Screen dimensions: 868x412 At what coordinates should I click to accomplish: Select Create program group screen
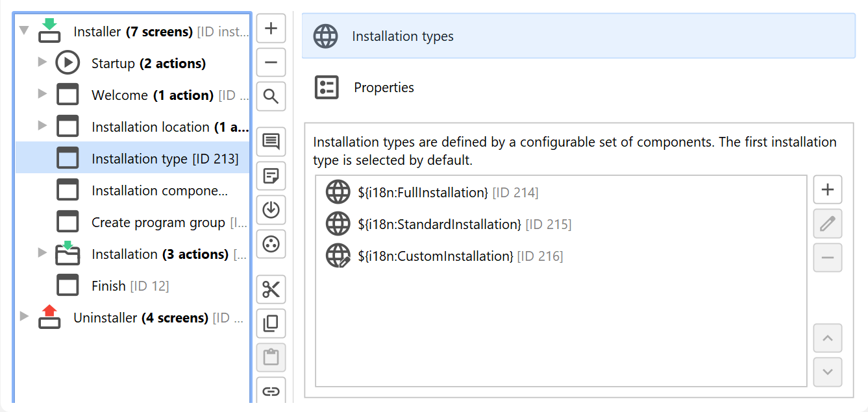158,223
